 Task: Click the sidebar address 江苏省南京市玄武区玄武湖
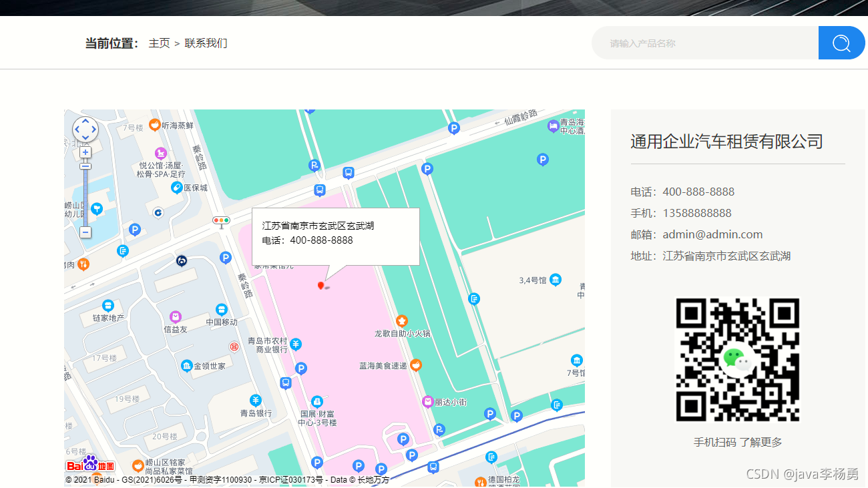726,256
